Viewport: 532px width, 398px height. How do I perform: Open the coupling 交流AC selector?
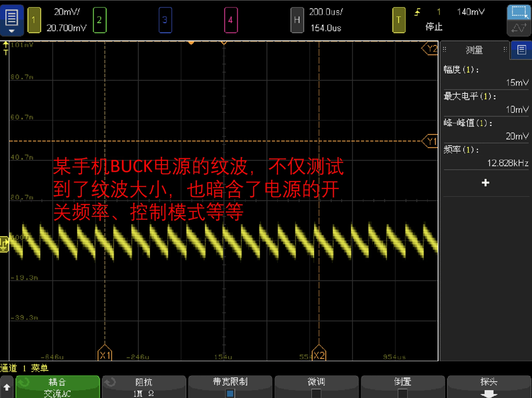point(57,387)
